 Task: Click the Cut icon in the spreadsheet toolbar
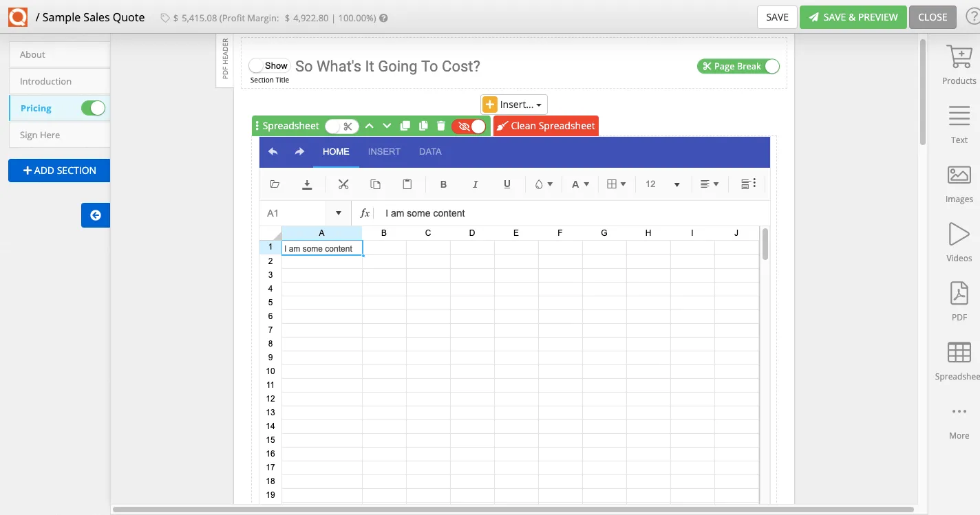[x=343, y=184]
